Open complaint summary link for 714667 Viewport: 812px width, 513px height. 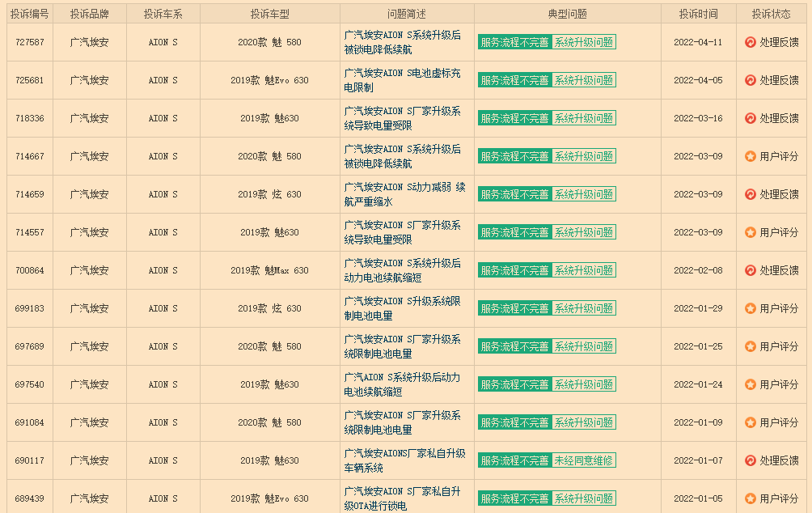(x=403, y=156)
